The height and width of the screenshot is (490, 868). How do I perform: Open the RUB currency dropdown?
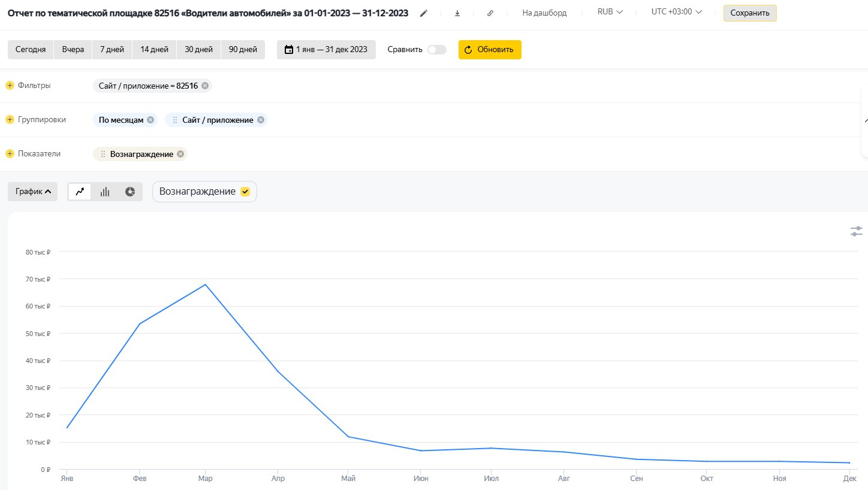(610, 12)
